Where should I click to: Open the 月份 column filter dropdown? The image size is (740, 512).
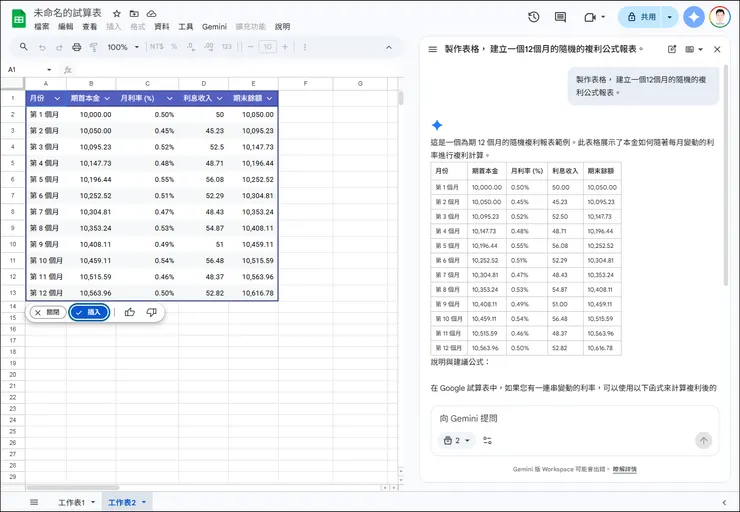[x=57, y=98]
